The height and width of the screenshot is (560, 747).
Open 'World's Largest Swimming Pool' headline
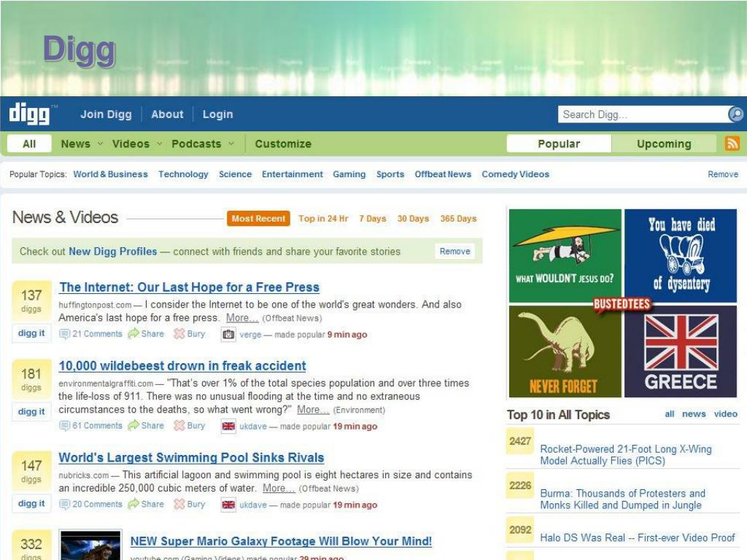(x=191, y=458)
